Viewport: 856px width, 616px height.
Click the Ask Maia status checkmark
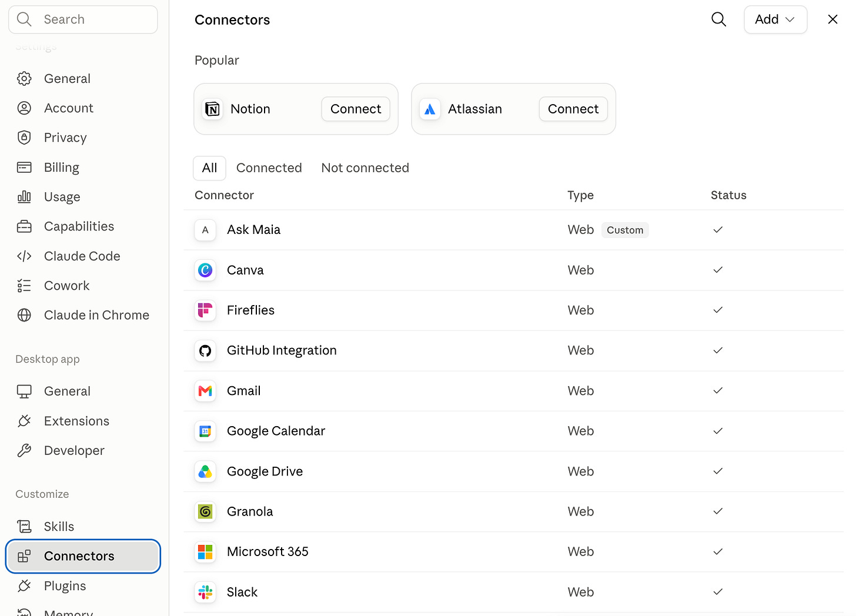(718, 230)
